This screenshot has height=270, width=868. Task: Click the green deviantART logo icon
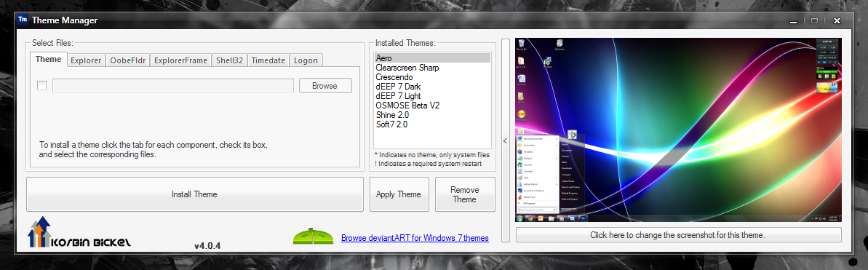[314, 237]
